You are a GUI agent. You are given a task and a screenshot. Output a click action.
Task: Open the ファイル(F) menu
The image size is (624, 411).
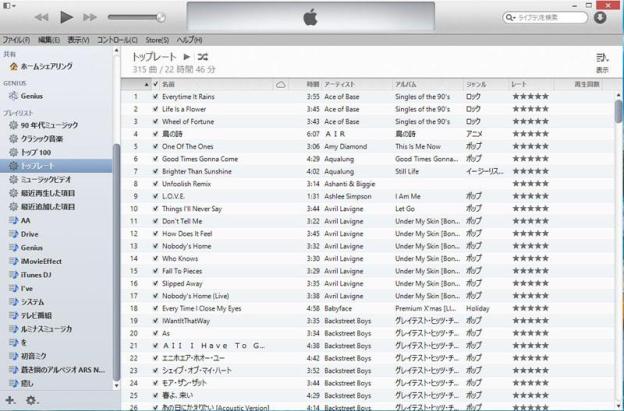click(16, 40)
